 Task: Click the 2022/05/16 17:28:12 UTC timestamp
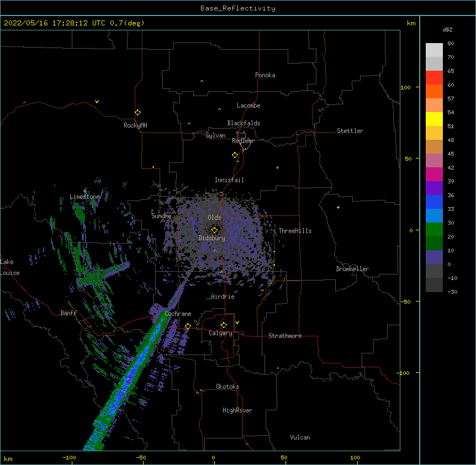pyautogui.click(x=54, y=23)
